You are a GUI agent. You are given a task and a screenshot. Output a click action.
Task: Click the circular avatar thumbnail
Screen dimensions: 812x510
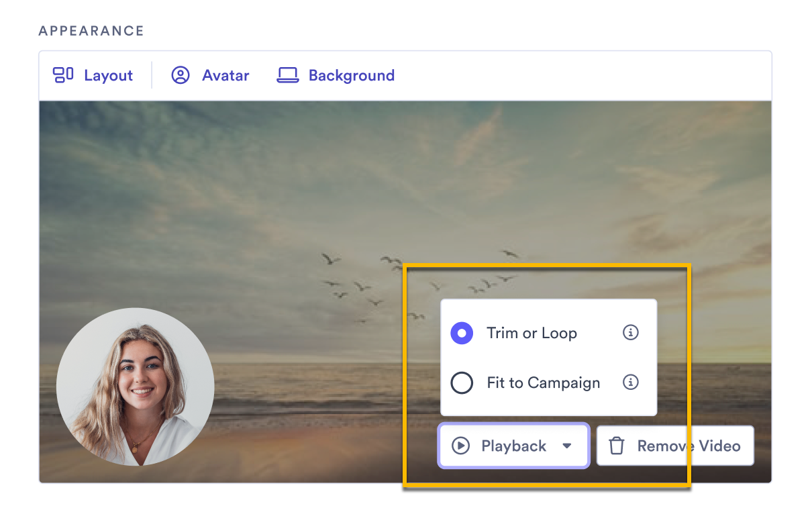click(135, 386)
